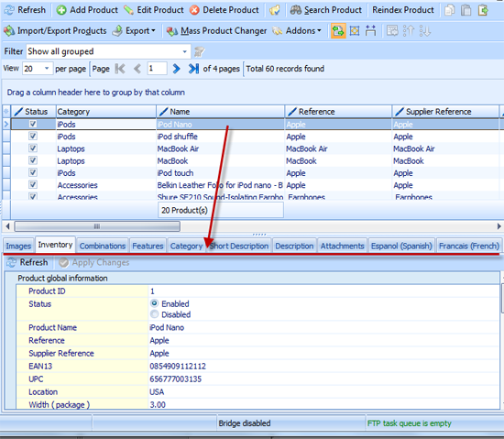Open the Export dropdown menu

click(134, 31)
